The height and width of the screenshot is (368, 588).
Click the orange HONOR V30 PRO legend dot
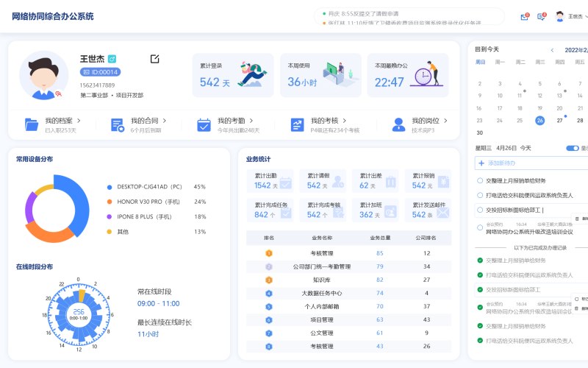pyautogui.click(x=110, y=202)
